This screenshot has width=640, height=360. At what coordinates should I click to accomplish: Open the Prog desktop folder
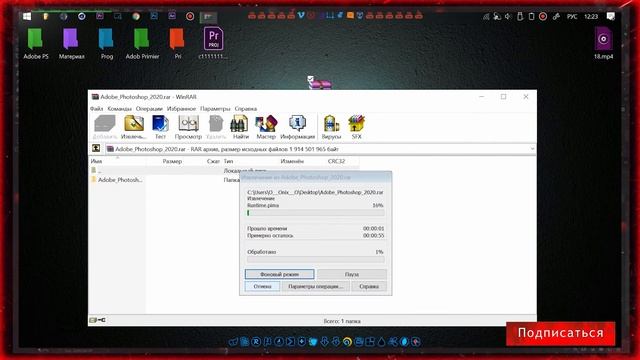[x=107, y=44]
